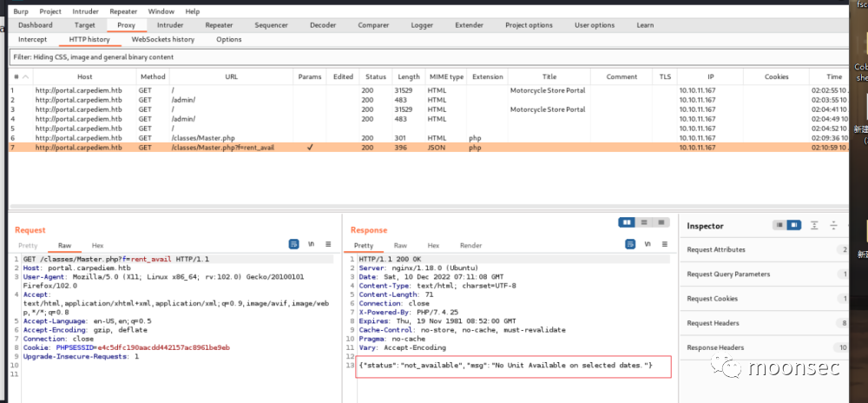The height and width of the screenshot is (403, 868).
Task: Switch to the Sequencer tab
Action: point(271,25)
